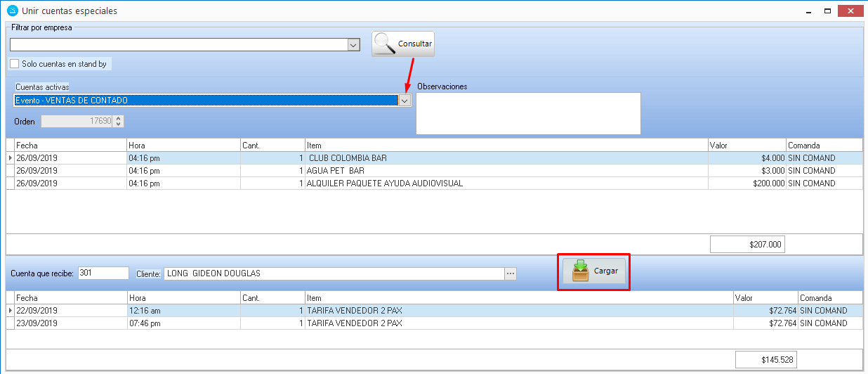This screenshot has height=374, width=868.
Task: Click the ellipsis button beside Cliente field
Action: (x=511, y=273)
